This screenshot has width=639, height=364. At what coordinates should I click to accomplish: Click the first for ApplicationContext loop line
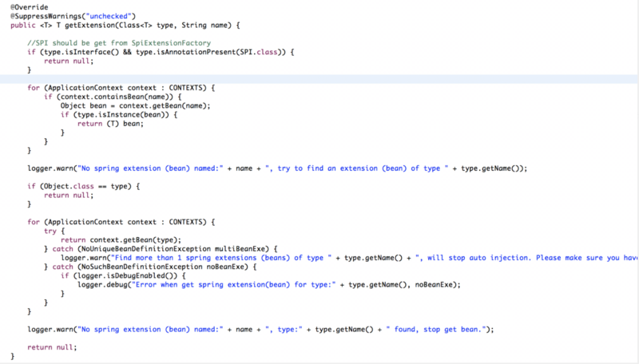[121, 88]
